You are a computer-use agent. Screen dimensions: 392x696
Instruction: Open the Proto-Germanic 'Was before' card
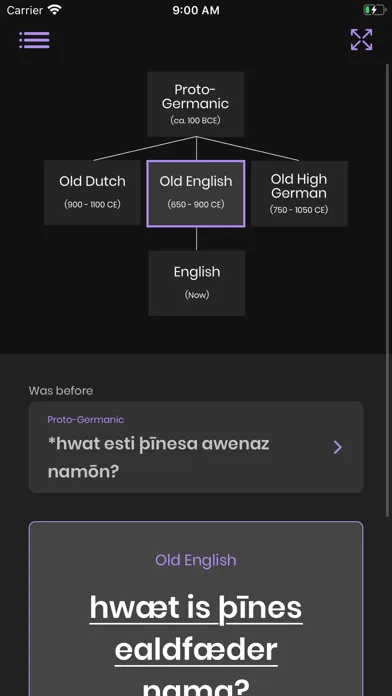click(x=196, y=447)
